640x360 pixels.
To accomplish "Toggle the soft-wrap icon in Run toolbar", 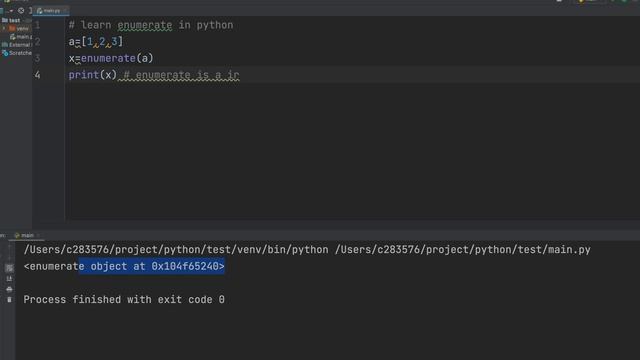I will 9,268.
